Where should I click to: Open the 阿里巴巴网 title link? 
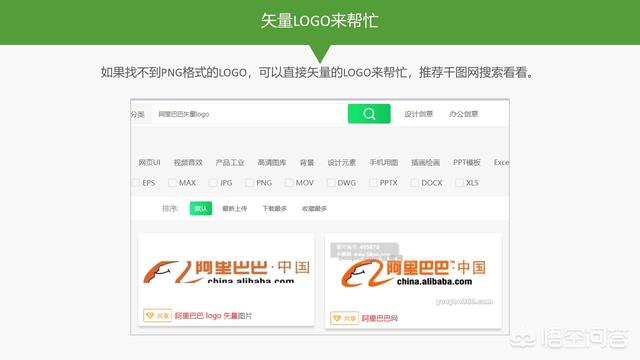[380, 318]
